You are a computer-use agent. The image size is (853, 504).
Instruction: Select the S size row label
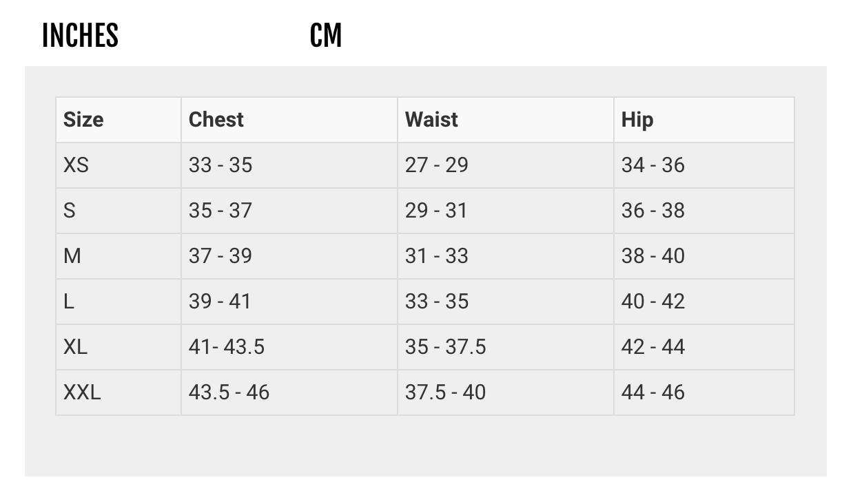[x=69, y=211]
